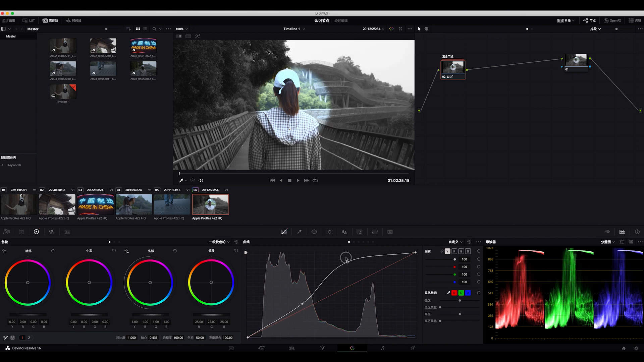Select clip 03 Made in China thumbnail

(96, 204)
